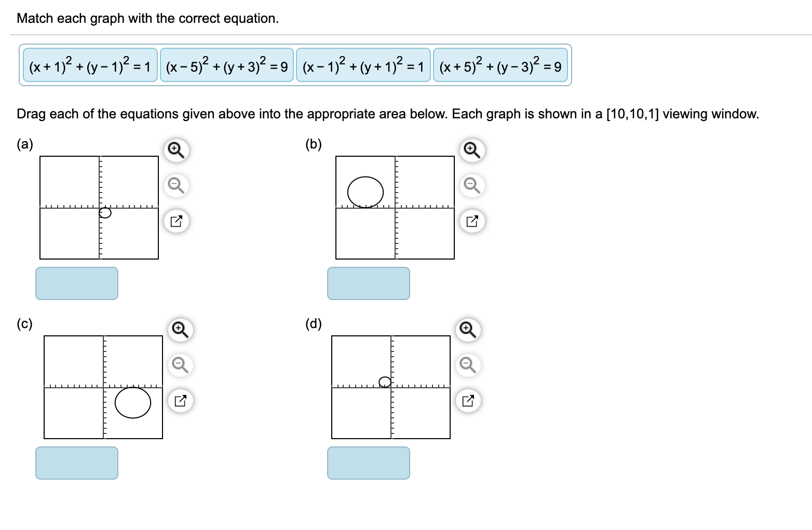
Task: Select the equation (x+5)²+(y−3)²=9 tile
Action: (x=500, y=65)
